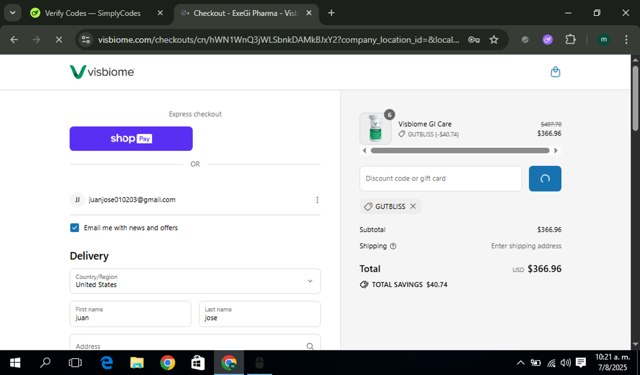
Task: Click the shipping info help icon
Action: 393,246
